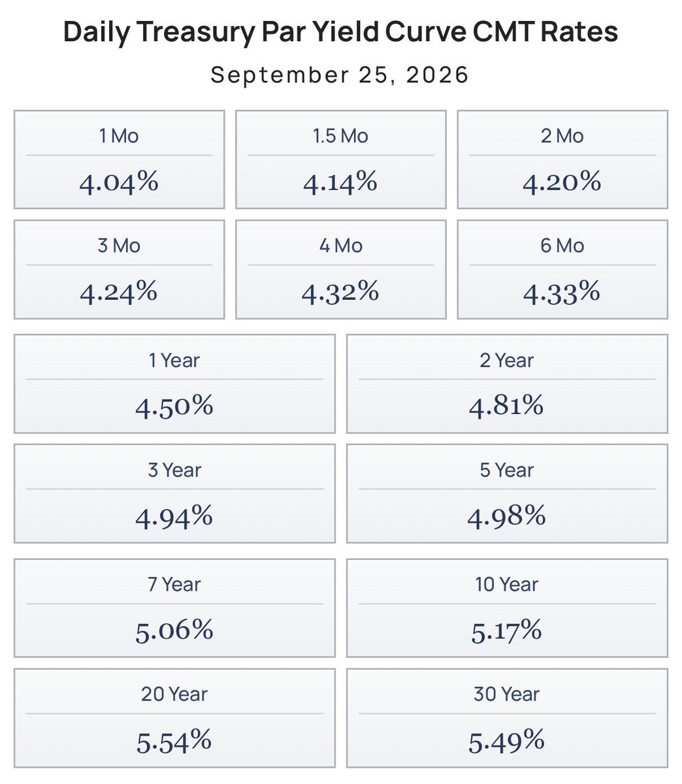Screen dimensions: 682x784
Task: Click the 4.04% value under 1 Mo
Action: [119, 182]
